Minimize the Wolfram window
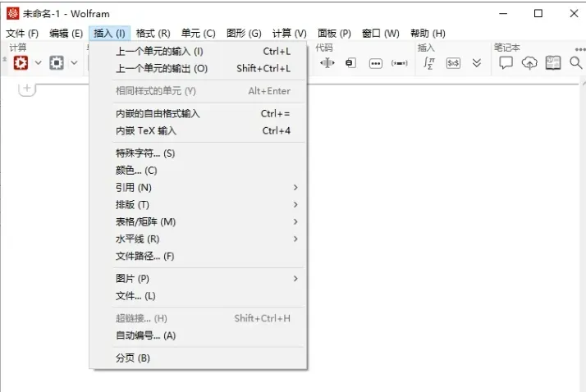This screenshot has width=586, height=392. (x=503, y=13)
